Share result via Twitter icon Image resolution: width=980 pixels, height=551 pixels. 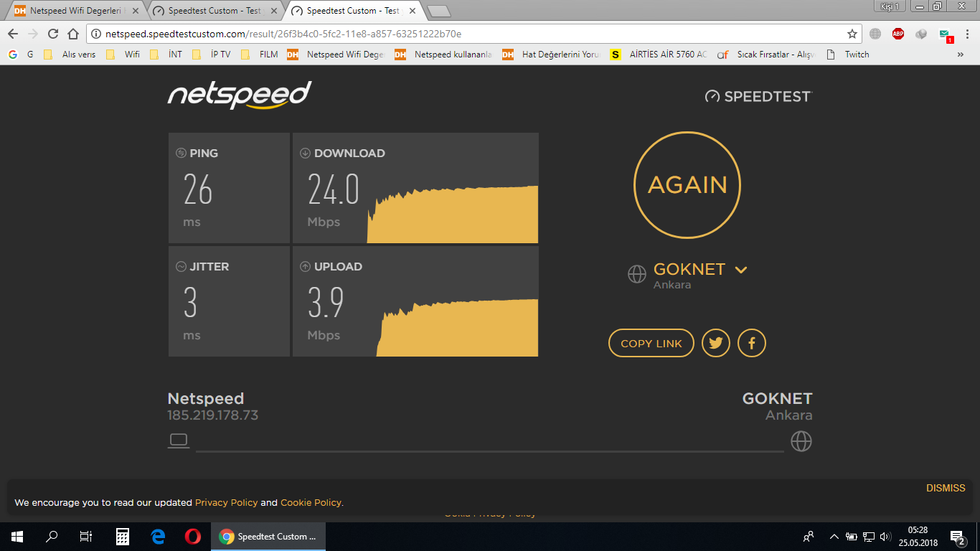tap(716, 343)
